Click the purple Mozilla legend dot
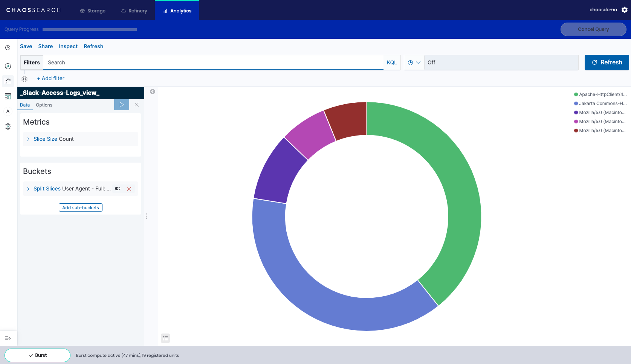Screen dimensions: 631x364 tap(576, 113)
